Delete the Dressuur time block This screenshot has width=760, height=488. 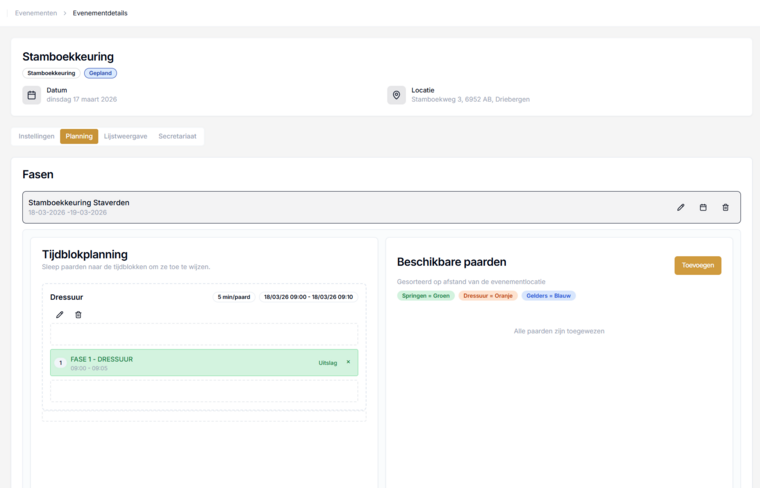(x=78, y=315)
